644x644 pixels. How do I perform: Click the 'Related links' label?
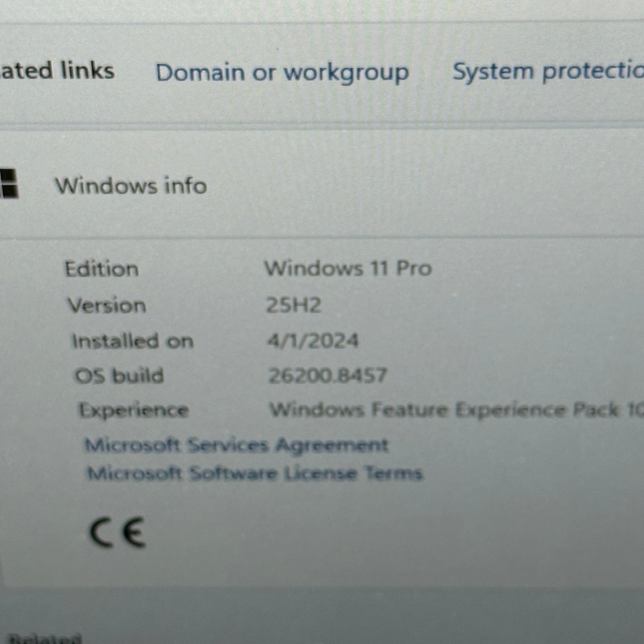point(57,71)
